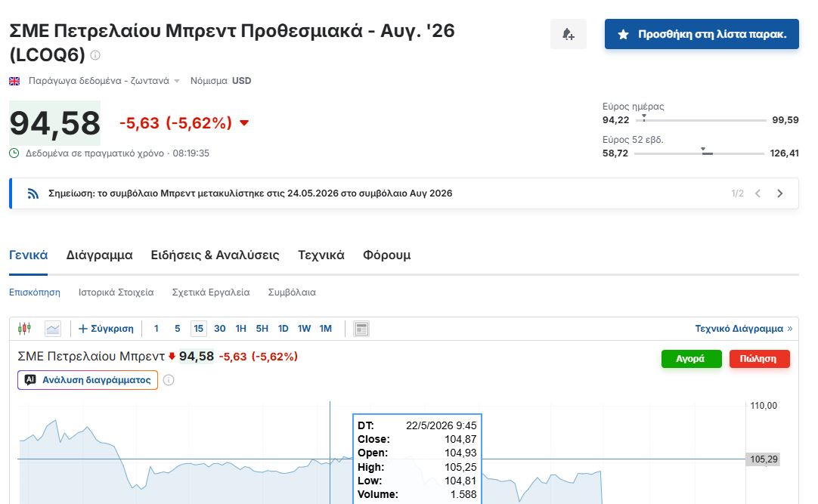Click the bell alert icon button
This screenshot has width=818, height=504.
pos(568,35)
